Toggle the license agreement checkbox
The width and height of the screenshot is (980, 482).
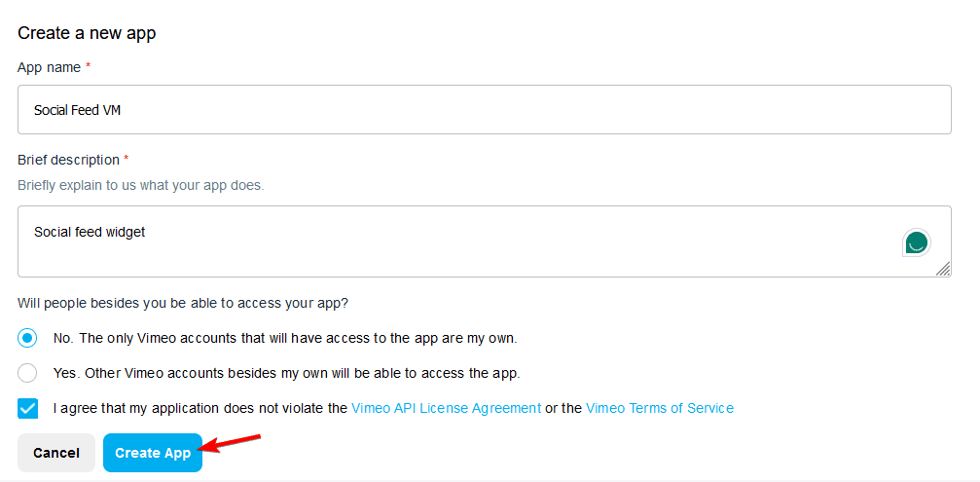pyautogui.click(x=27, y=408)
